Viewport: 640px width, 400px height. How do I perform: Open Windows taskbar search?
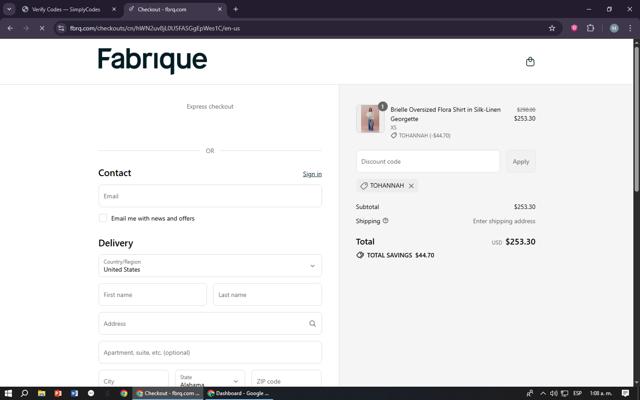(x=24, y=393)
